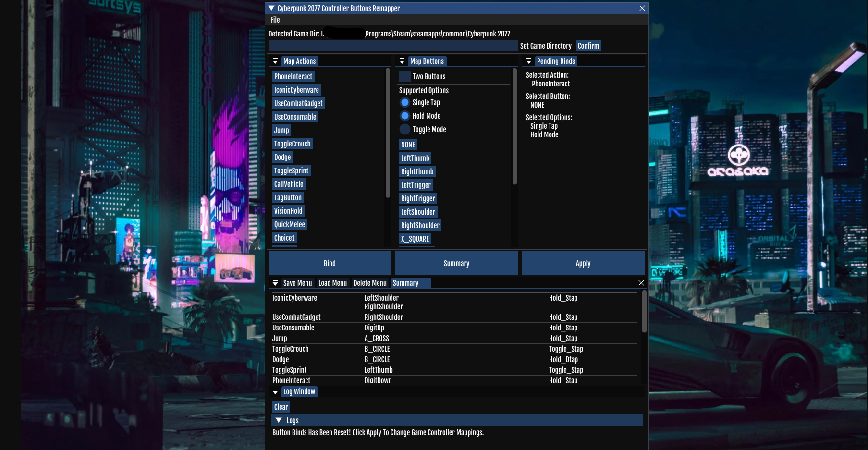Close the Summary panel
Image resolution: width=868 pixels, height=450 pixels.
coord(641,283)
